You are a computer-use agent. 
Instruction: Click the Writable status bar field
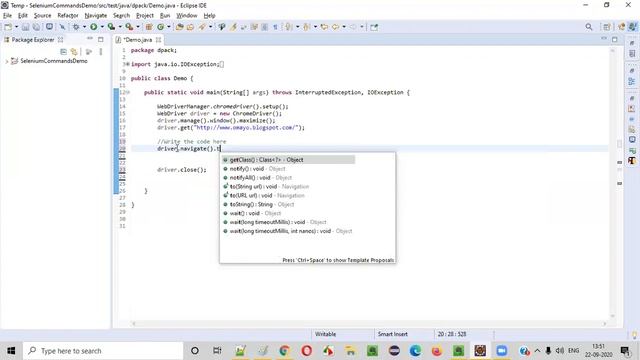(x=325, y=334)
